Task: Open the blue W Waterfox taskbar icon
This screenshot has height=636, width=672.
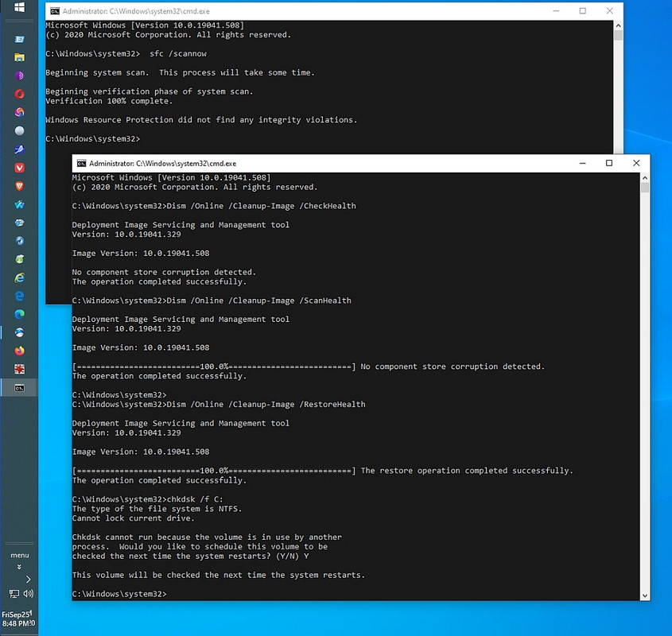Action: (19, 204)
